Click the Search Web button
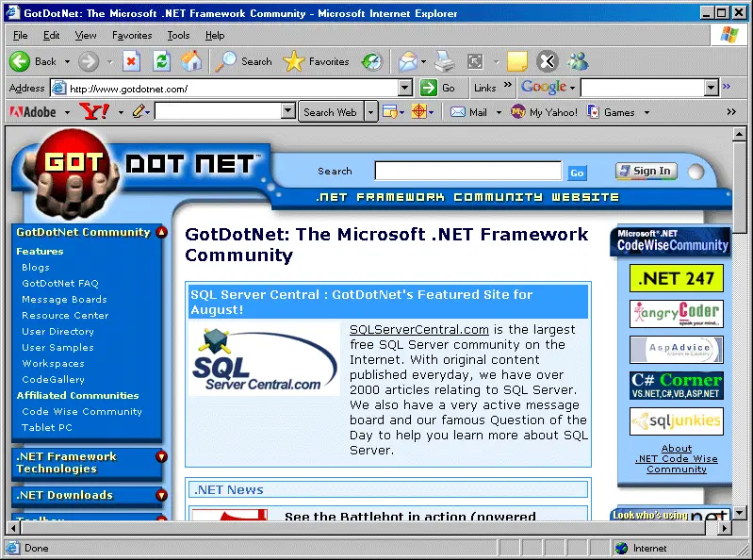 tap(331, 112)
